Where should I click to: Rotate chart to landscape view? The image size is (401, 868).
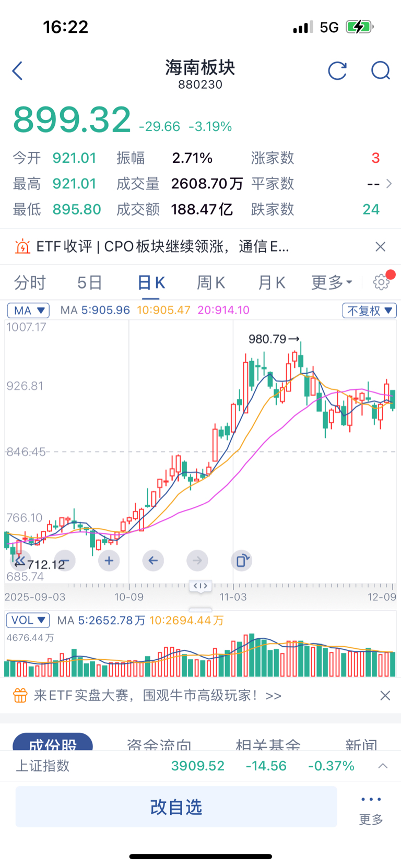[x=241, y=561]
